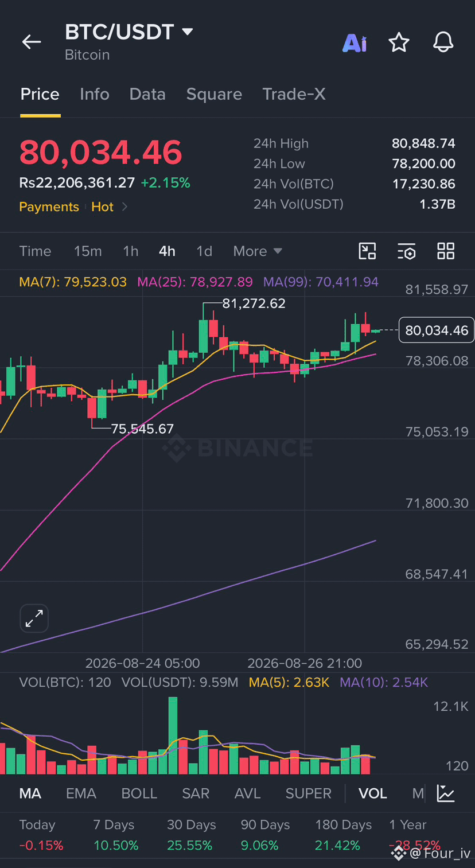Tap the Payments tag
Image resolution: width=475 pixels, height=868 pixels.
point(49,207)
